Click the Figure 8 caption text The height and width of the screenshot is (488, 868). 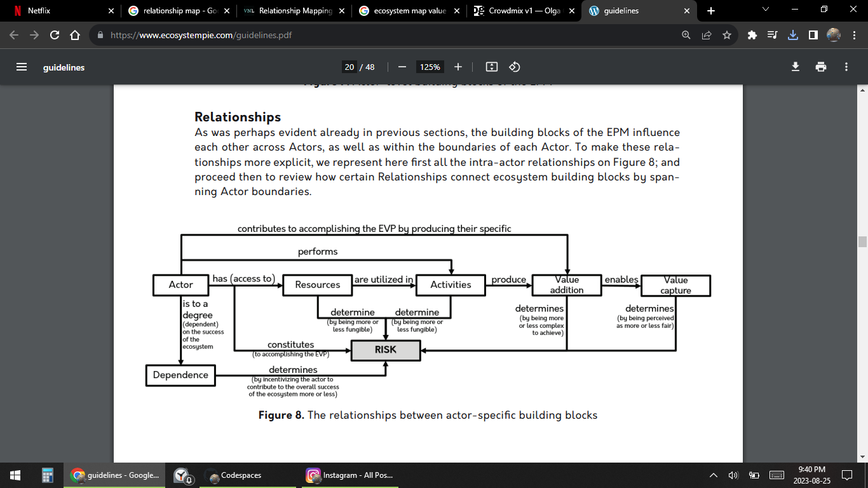tap(428, 415)
